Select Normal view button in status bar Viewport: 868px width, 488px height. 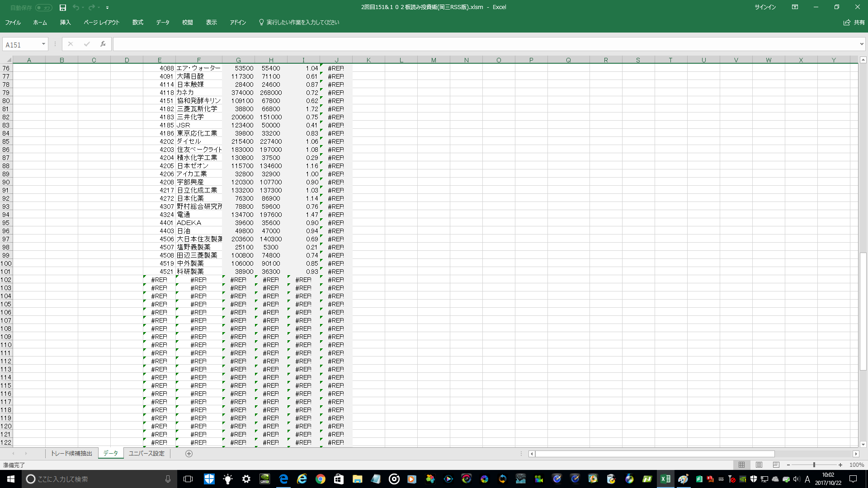point(742,465)
